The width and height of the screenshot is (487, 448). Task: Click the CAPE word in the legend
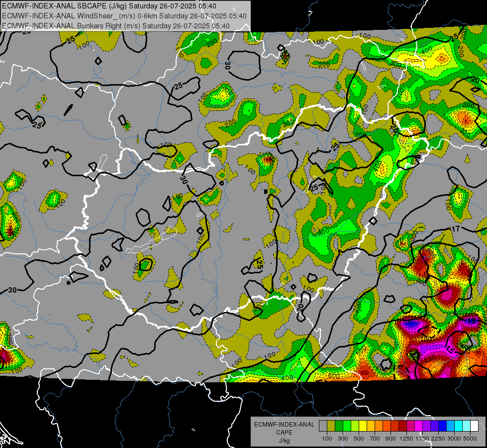284,433
